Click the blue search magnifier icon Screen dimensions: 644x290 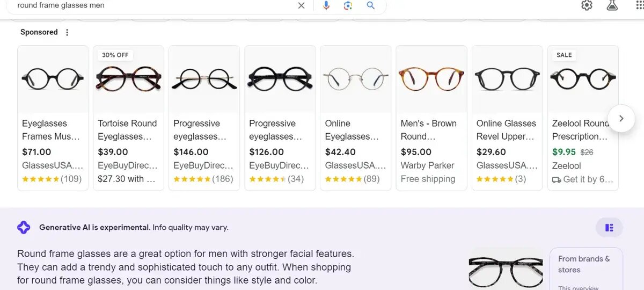tap(370, 5)
